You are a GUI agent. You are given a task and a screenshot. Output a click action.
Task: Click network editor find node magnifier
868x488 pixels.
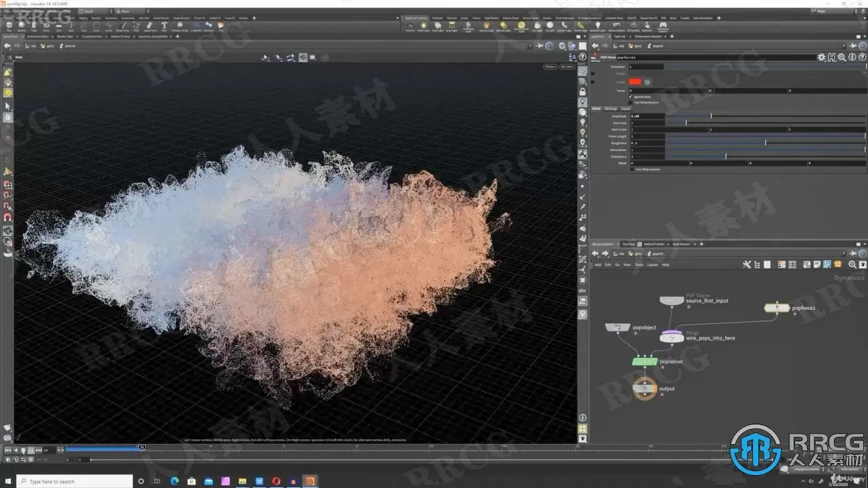[852, 264]
